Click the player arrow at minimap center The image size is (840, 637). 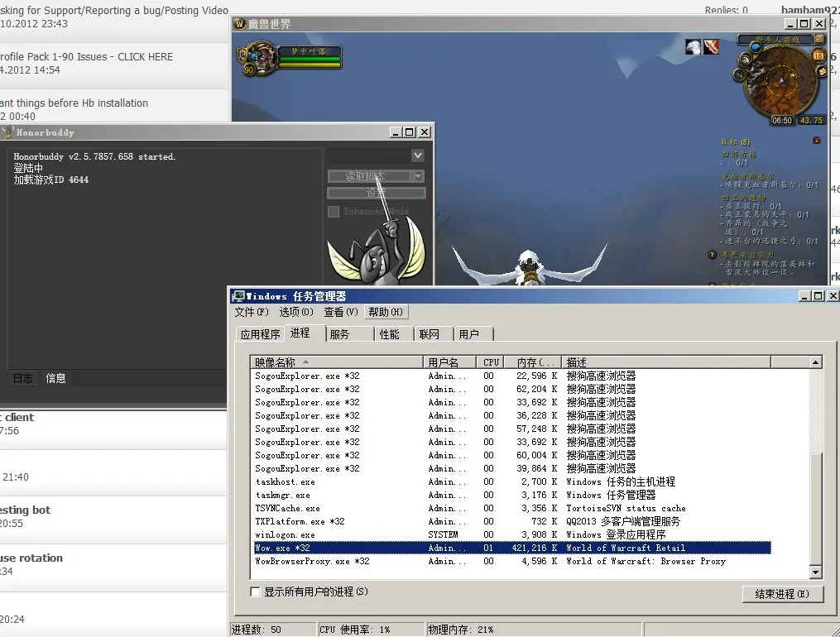click(781, 81)
